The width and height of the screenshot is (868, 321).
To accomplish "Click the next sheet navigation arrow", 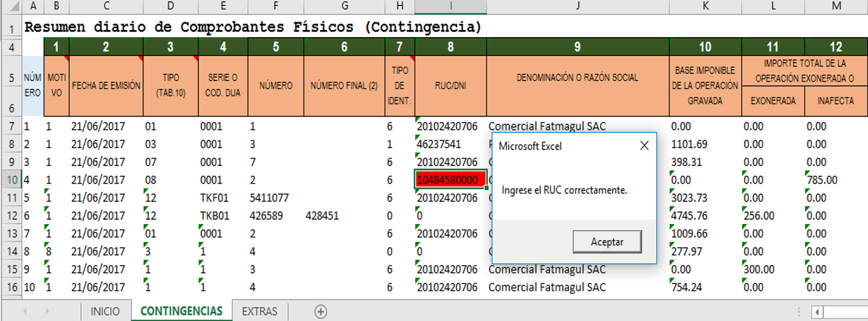I will tap(47, 311).
